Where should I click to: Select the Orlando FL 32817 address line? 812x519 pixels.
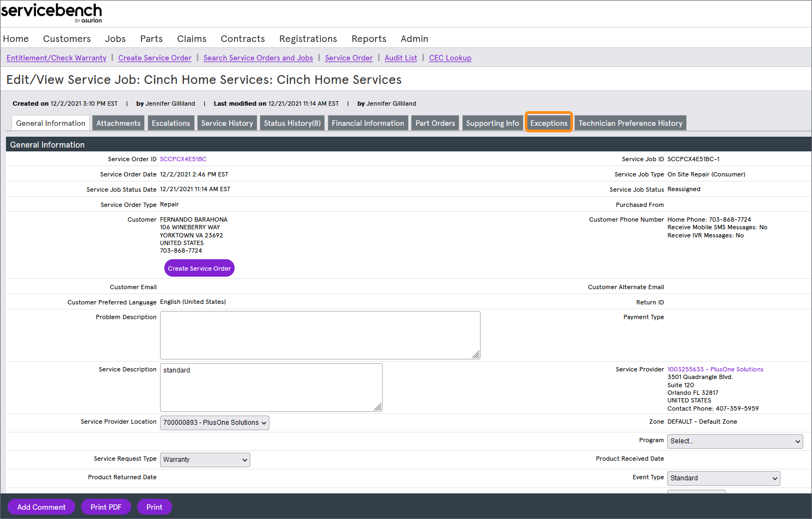693,393
